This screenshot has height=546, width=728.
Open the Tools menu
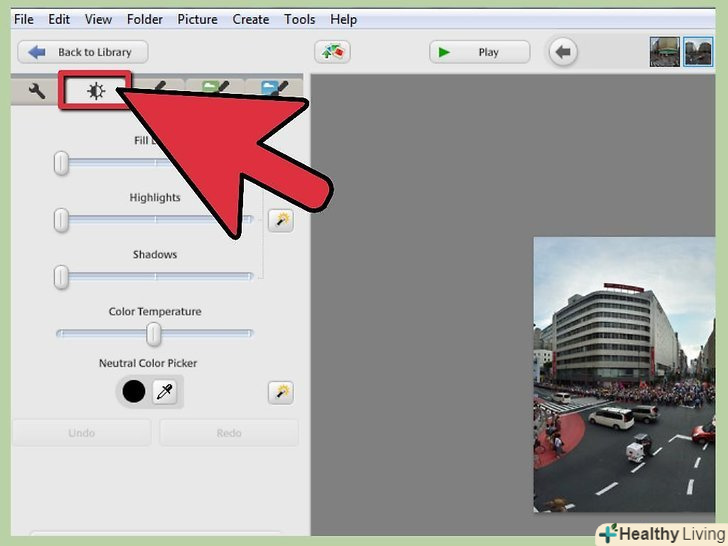[300, 19]
